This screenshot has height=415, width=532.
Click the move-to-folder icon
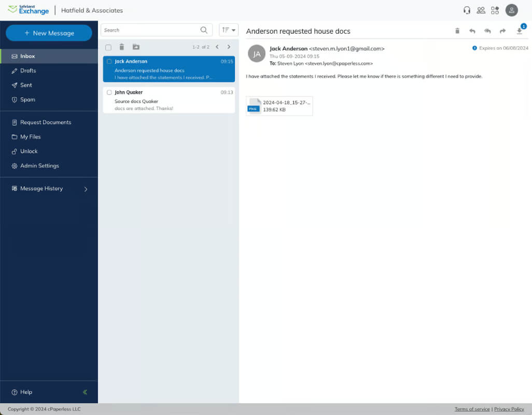click(x=136, y=47)
